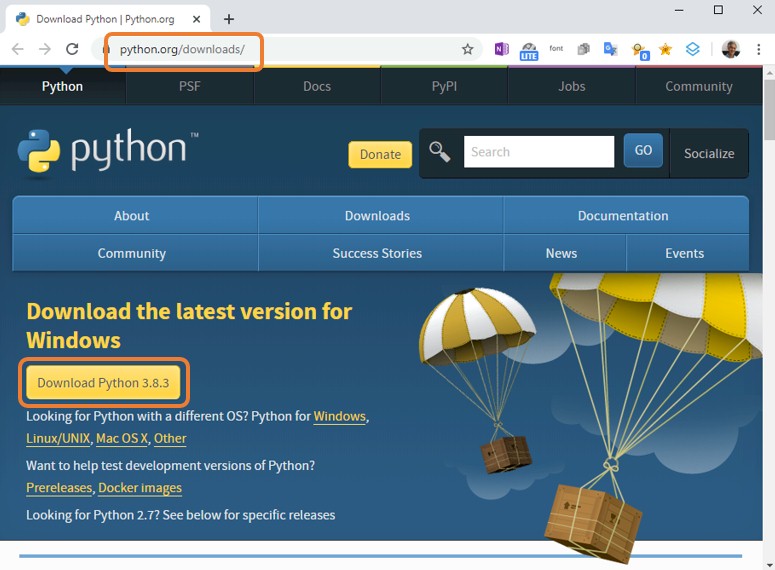This screenshot has height=570, width=775.
Task: Click the copy pages extension icon
Action: pyautogui.click(x=584, y=49)
